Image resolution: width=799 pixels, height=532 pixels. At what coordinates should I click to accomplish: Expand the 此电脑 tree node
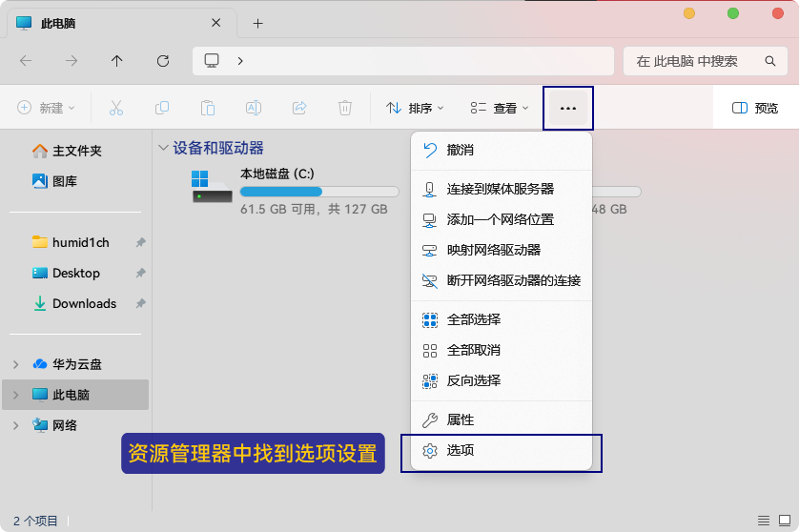(16, 395)
